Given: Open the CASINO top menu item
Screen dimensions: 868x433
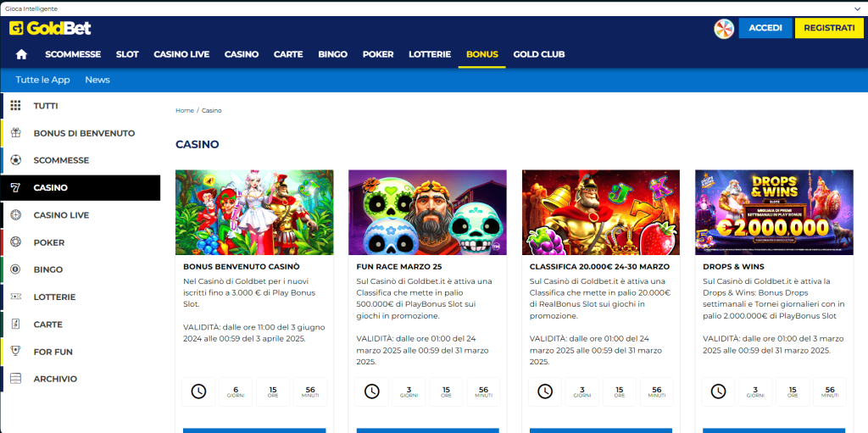Looking at the screenshot, I should click(242, 54).
